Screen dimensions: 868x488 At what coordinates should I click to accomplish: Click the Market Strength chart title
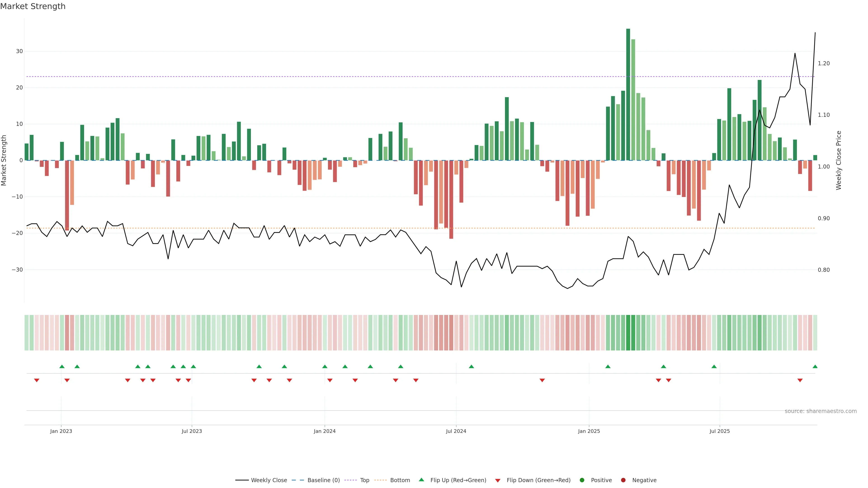(x=33, y=6)
